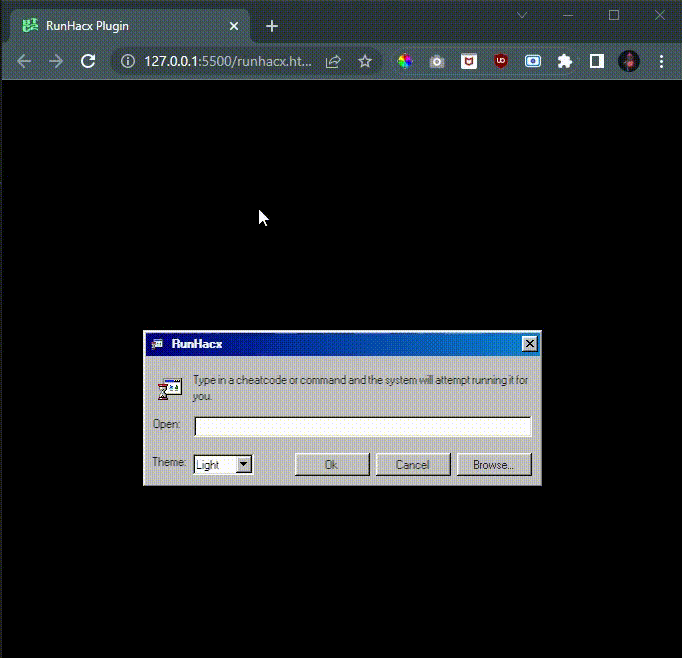Close the RunHacx Plugin tab

[x=234, y=26]
